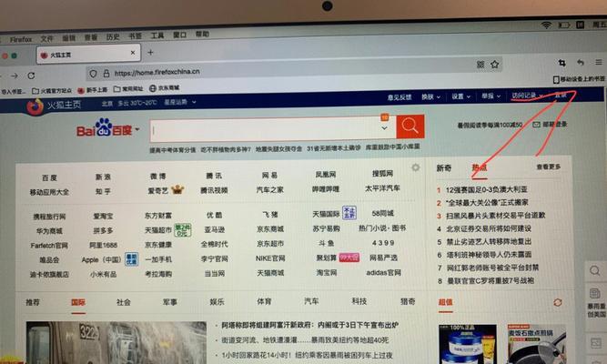
Task: Open the 书签 menu
Action: point(135,35)
